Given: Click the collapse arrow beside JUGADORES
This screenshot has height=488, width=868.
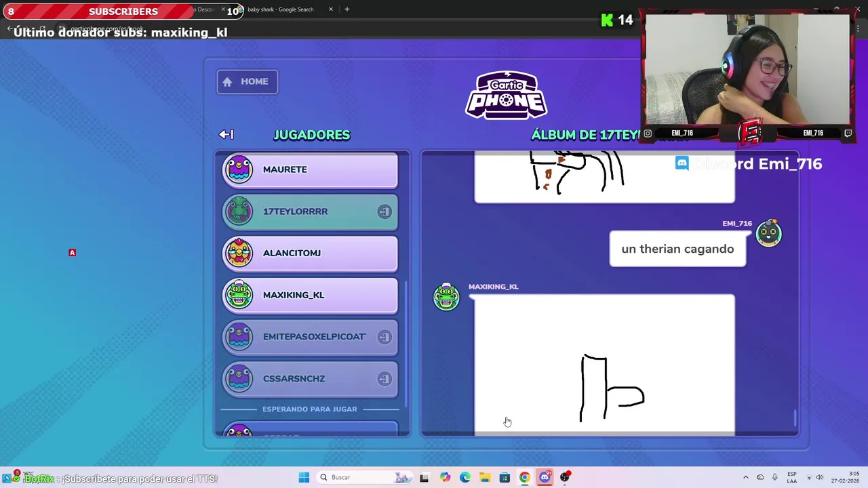Looking at the screenshot, I should tap(226, 134).
